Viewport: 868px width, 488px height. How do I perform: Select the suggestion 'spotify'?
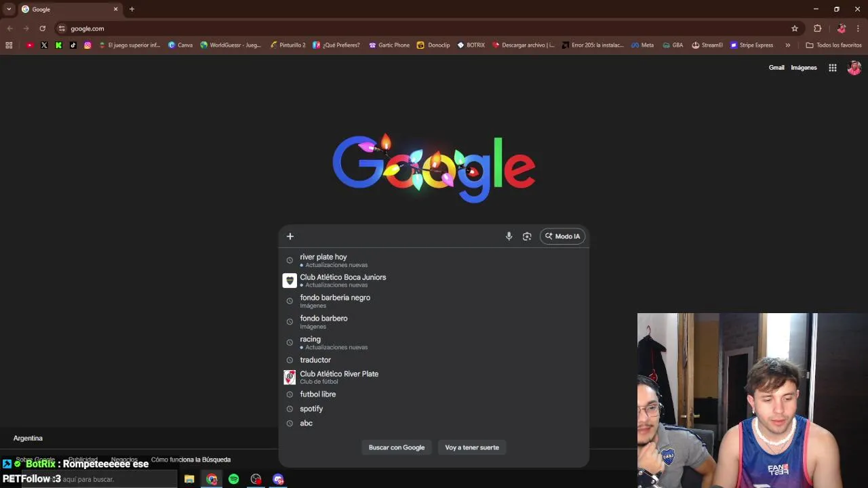[x=434, y=409]
